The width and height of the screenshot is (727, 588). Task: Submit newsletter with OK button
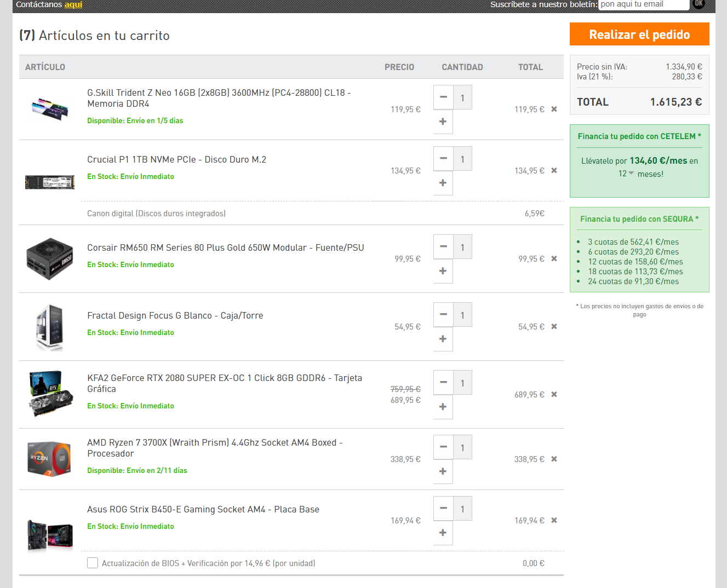pos(699,3)
